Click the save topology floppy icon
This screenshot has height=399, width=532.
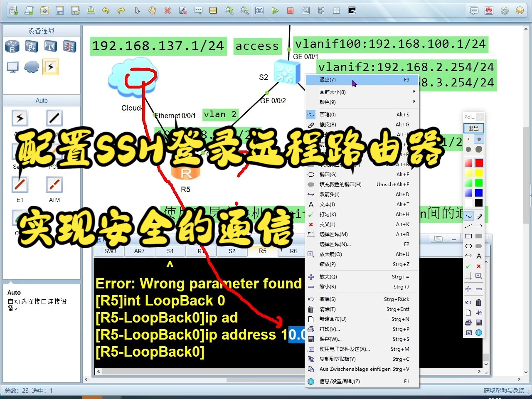60,10
